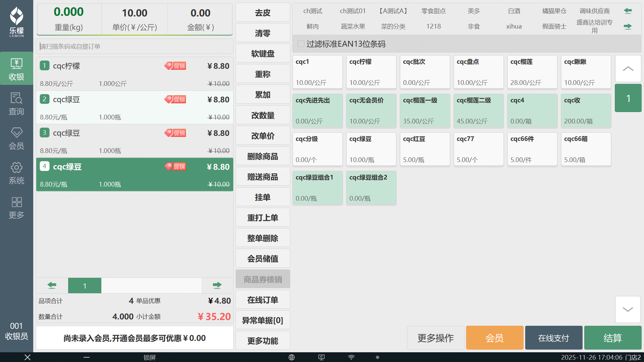
Task: Click the 挂单 hold order button
Action: (263, 197)
